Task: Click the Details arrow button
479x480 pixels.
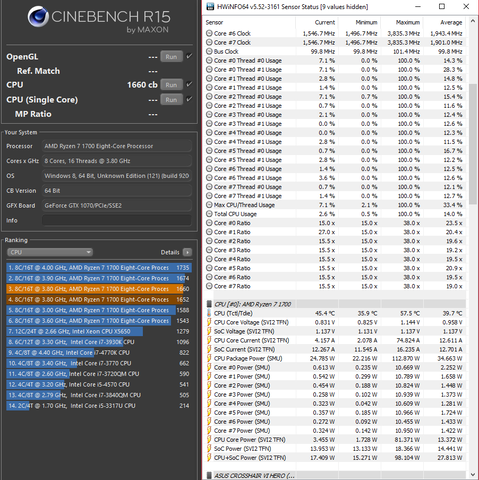Action: [x=187, y=252]
